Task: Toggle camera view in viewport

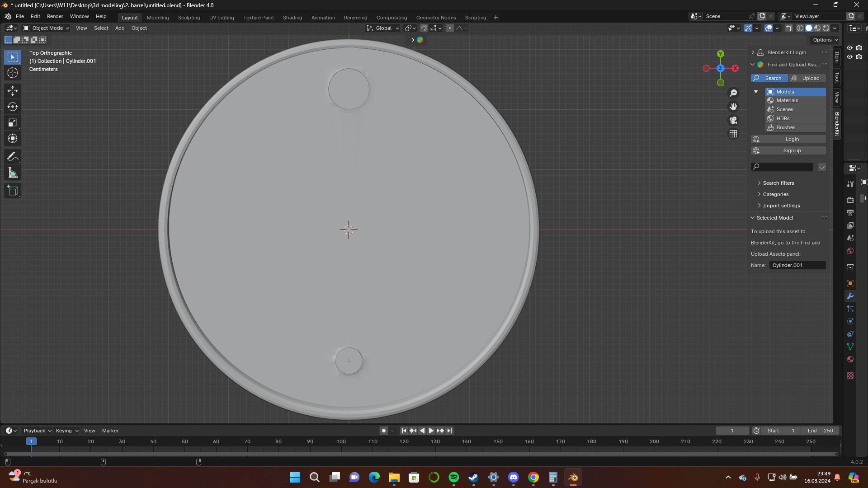Action: click(733, 120)
